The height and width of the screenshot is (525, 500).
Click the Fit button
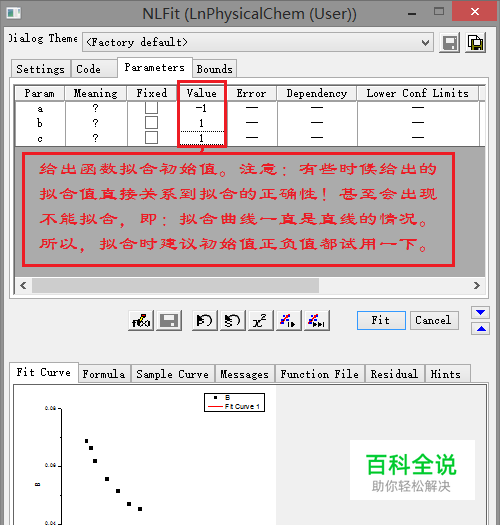[x=381, y=320]
